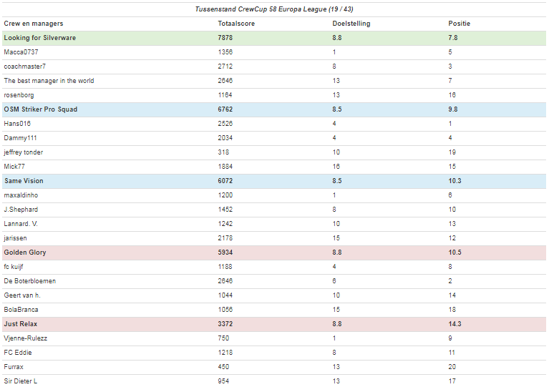
Task: Select the 'Golden Glory' crew name
Action: [x=25, y=253]
